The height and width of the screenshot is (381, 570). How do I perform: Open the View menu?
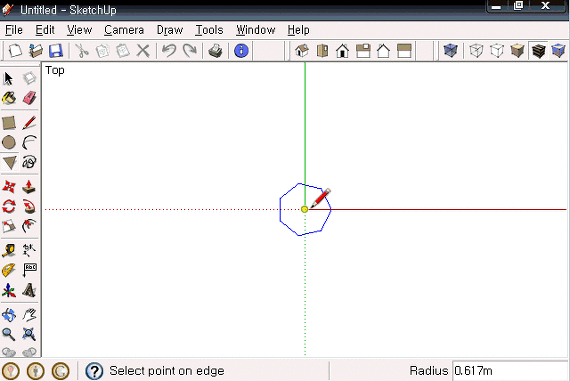click(x=79, y=30)
